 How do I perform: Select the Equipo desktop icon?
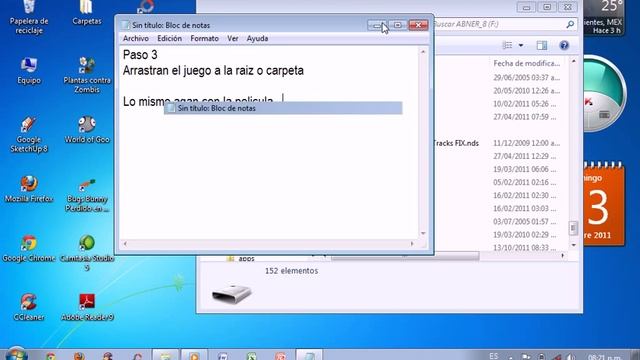coord(29,70)
